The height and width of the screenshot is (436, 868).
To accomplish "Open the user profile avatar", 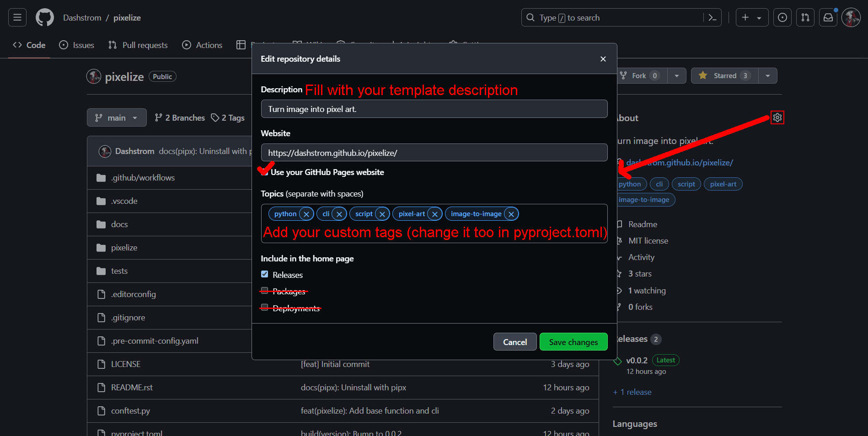I will pos(851,17).
